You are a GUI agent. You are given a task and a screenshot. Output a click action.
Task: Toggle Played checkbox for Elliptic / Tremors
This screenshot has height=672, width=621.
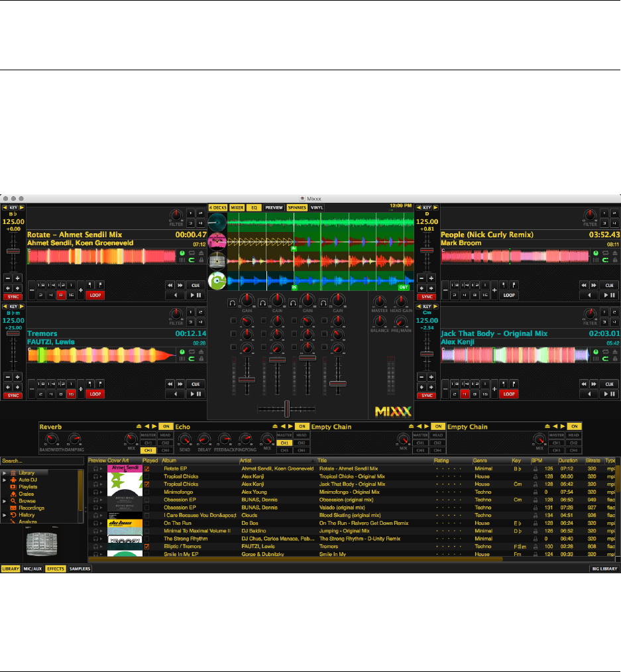147,547
